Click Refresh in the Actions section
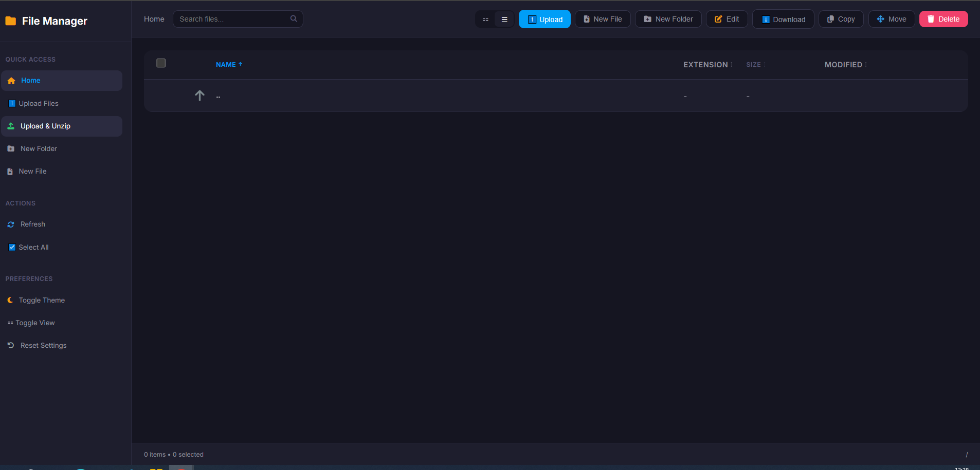 [x=32, y=224]
